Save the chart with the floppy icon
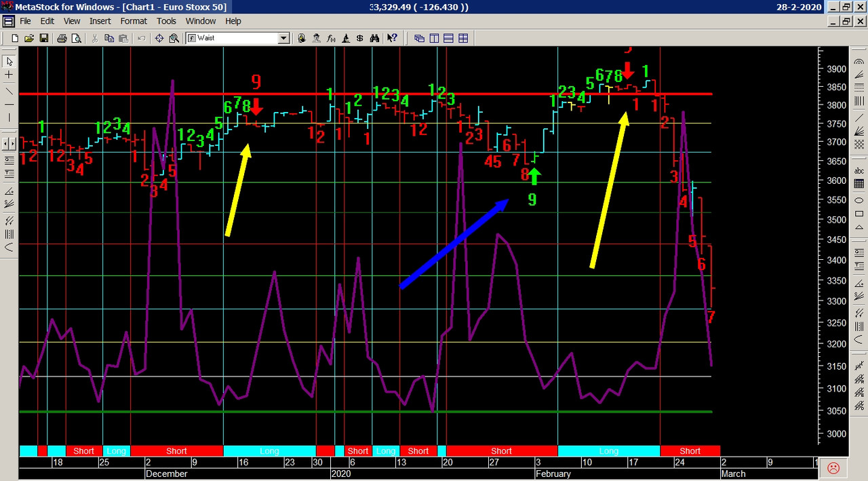This screenshot has height=481, width=868. (44, 38)
